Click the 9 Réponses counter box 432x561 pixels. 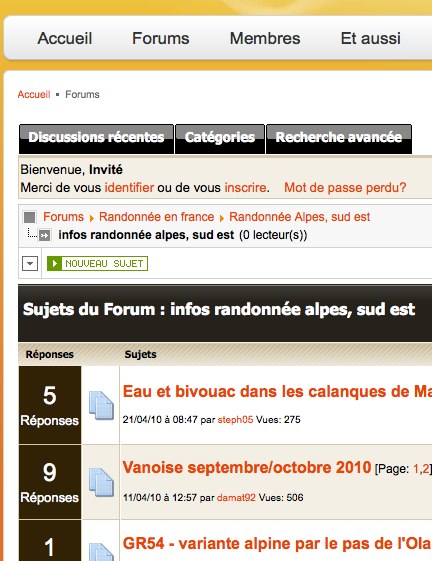click(x=50, y=482)
